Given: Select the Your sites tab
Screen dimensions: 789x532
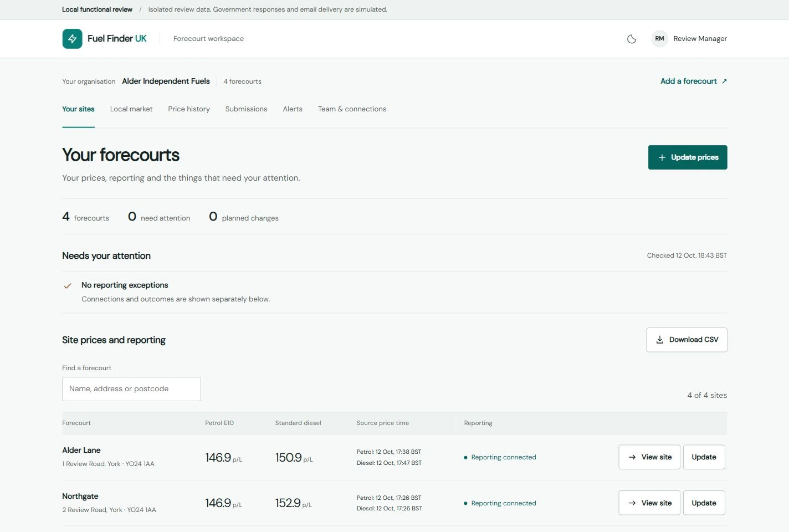Looking at the screenshot, I should [78, 109].
